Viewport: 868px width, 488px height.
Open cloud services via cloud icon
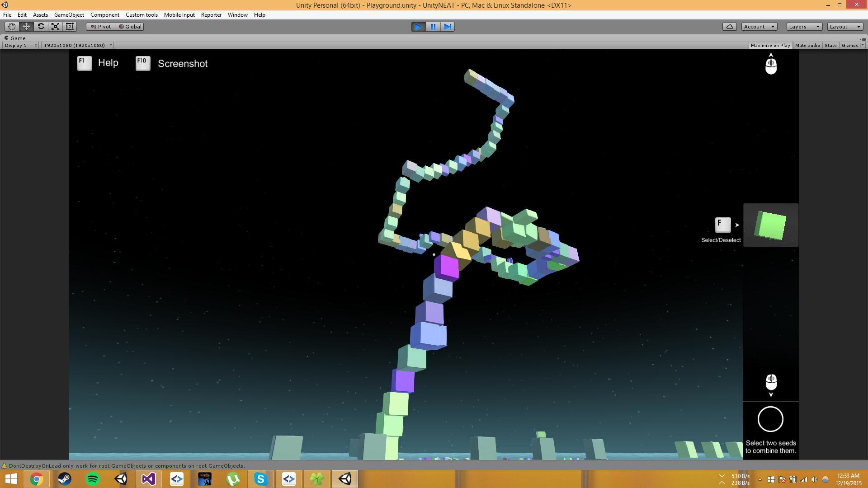[729, 27]
